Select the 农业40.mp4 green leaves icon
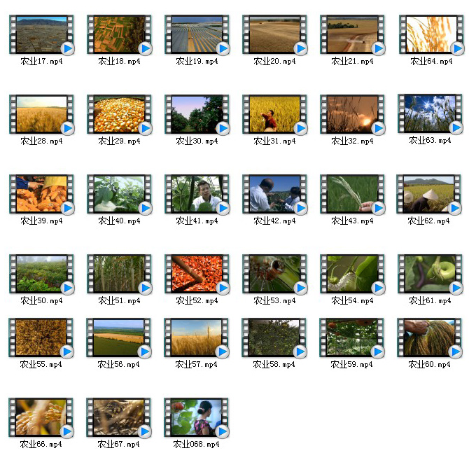The image size is (476, 467). coord(119,195)
